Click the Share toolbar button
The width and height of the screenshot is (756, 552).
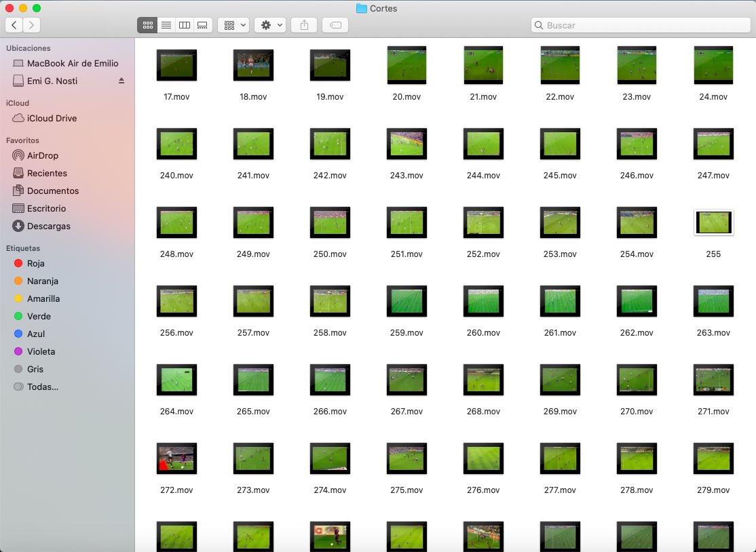[x=304, y=25]
